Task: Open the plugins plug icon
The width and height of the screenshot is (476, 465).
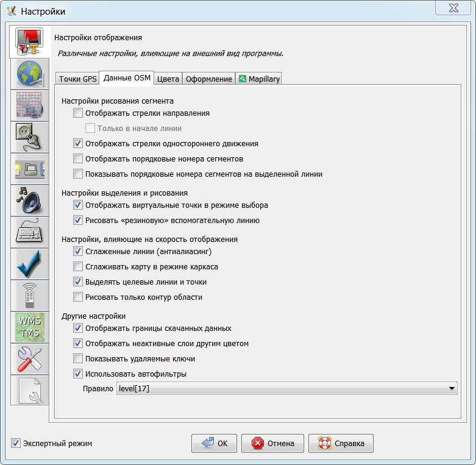Action: [29, 138]
